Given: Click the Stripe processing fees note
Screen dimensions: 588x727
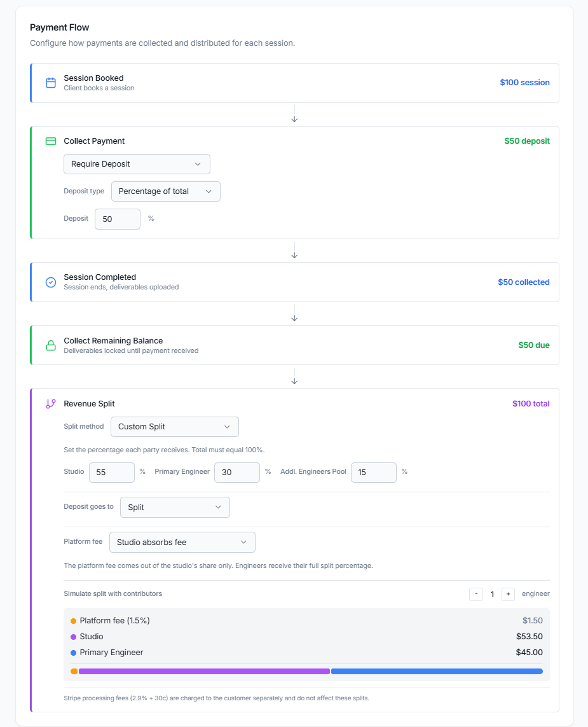Looking at the screenshot, I should [216, 698].
